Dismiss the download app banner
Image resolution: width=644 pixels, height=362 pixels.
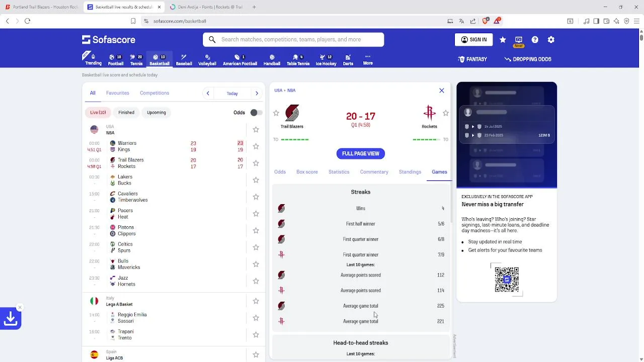(20, 307)
